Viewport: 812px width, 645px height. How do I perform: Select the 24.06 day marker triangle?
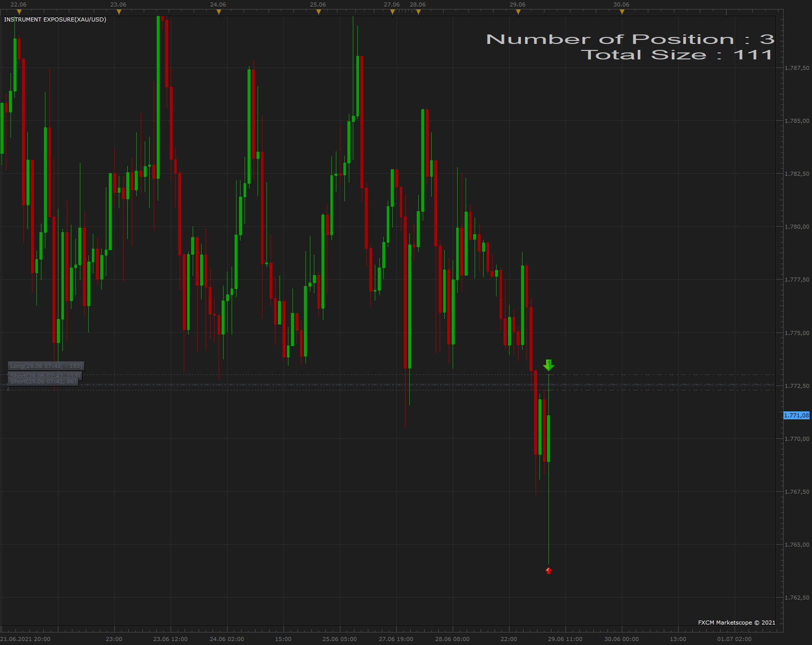tap(219, 12)
